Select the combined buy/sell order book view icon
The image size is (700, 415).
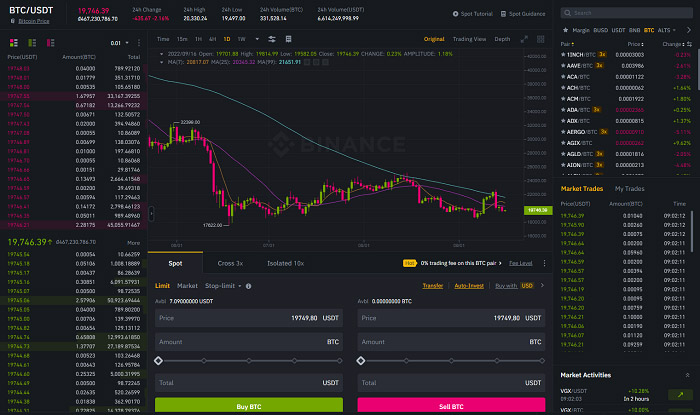(x=14, y=43)
